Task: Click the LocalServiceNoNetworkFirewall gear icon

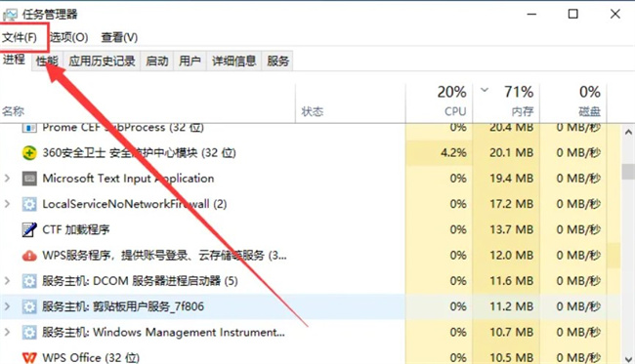Action: click(x=29, y=204)
